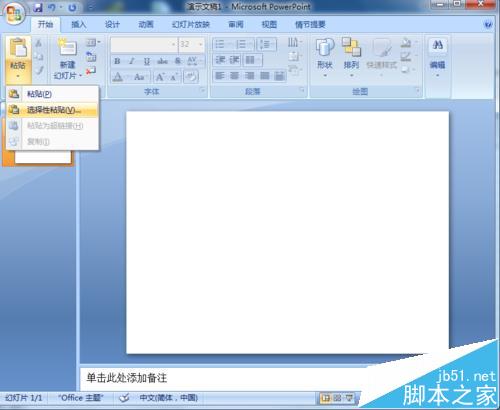This screenshot has height=410, width=500.
Task: Open the align text vertical dropdown
Action: pos(295,56)
